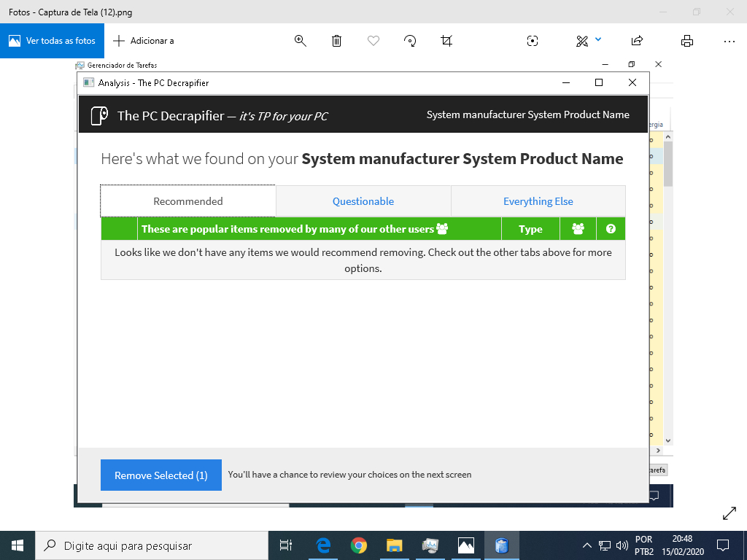This screenshot has width=747, height=560.
Task: Open the more options ellipsis menu
Action: (729, 42)
